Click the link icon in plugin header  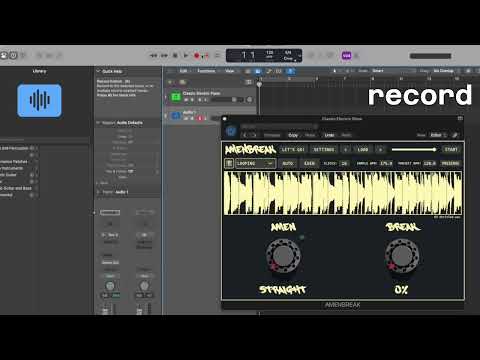[455, 135]
